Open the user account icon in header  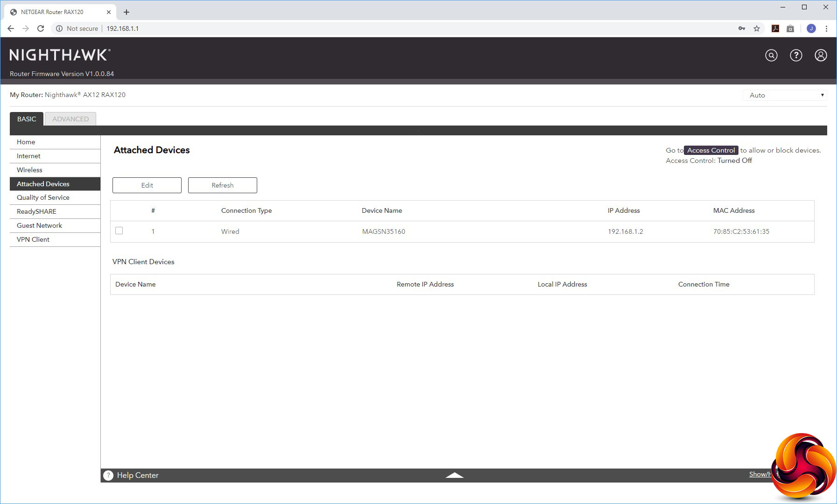pyautogui.click(x=821, y=56)
